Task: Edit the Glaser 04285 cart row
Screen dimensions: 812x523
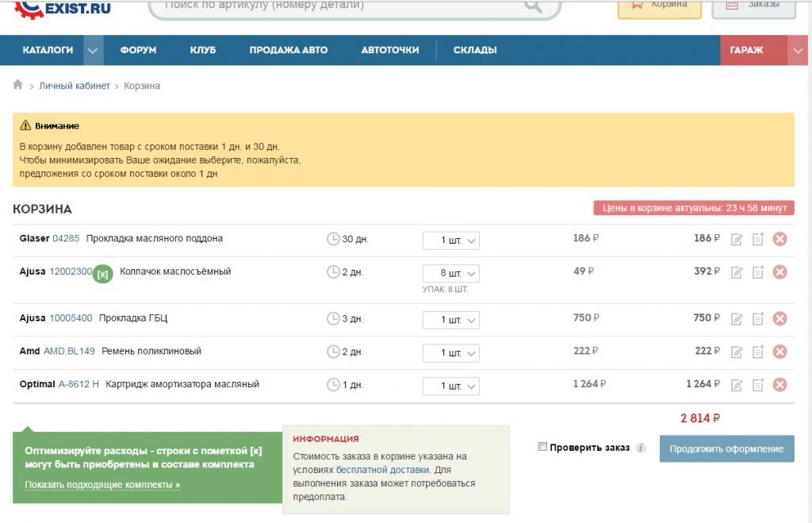Action: click(737, 240)
